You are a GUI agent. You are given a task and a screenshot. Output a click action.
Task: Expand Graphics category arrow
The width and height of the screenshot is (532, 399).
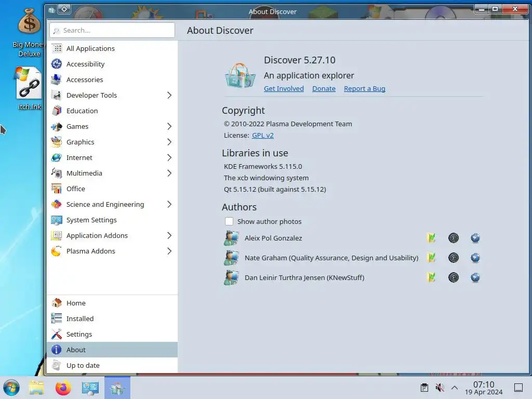pyautogui.click(x=169, y=142)
